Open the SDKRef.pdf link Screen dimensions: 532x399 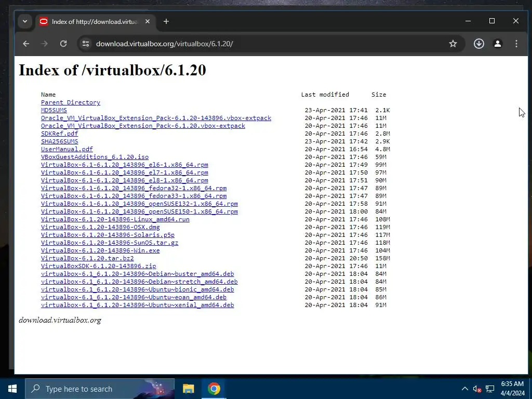pyautogui.click(x=59, y=134)
